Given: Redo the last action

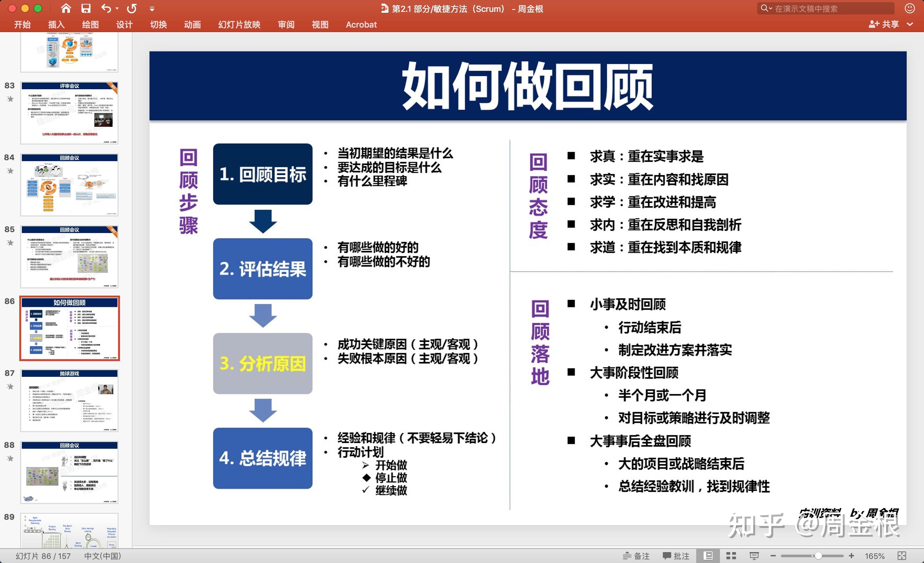Looking at the screenshot, I should (132, 8).
